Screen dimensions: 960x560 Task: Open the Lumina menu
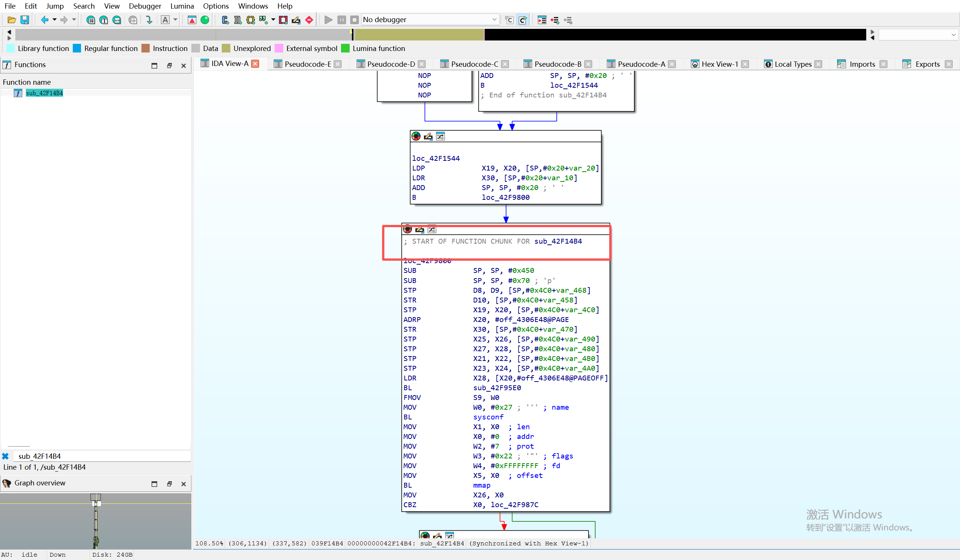coord(182,6)
